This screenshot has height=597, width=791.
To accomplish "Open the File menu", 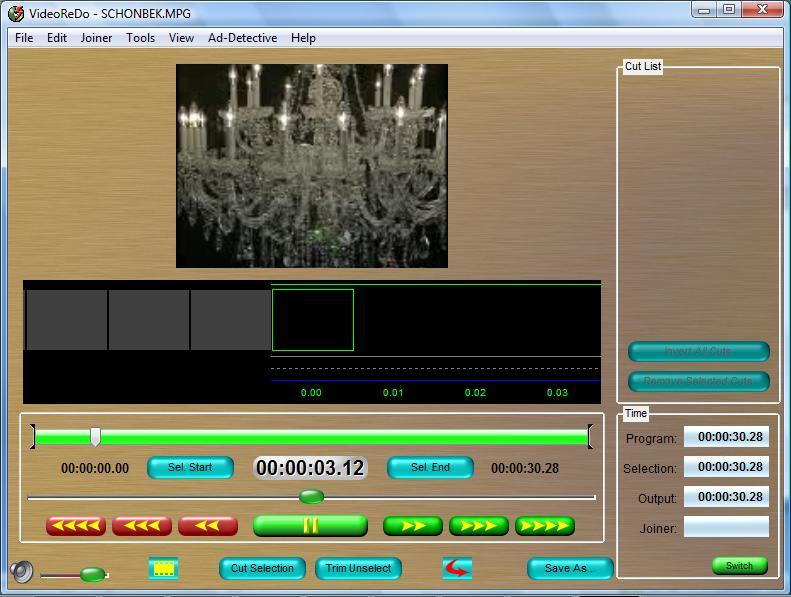I will [24, 38].
